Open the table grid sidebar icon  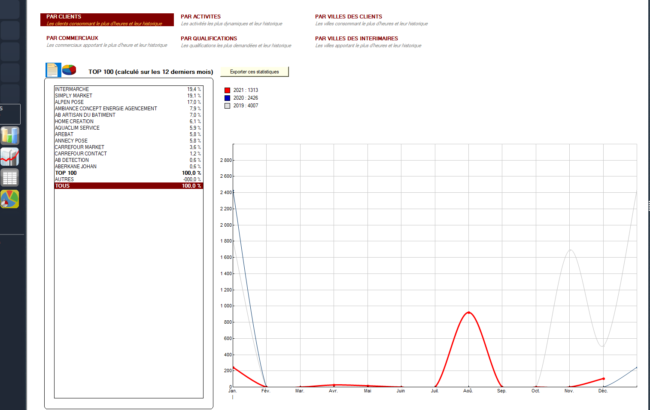(11, 178)
